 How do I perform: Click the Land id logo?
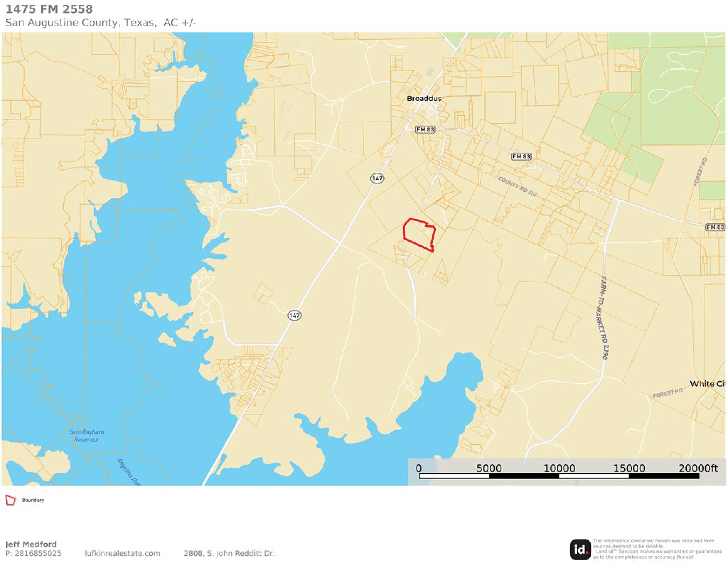[580, 549]
